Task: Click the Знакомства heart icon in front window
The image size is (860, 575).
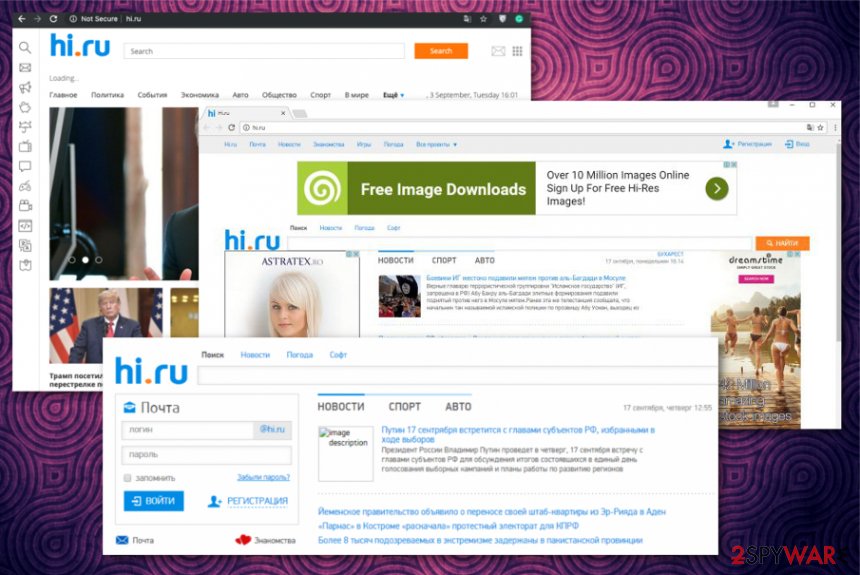Action: [x=243, y=540]
